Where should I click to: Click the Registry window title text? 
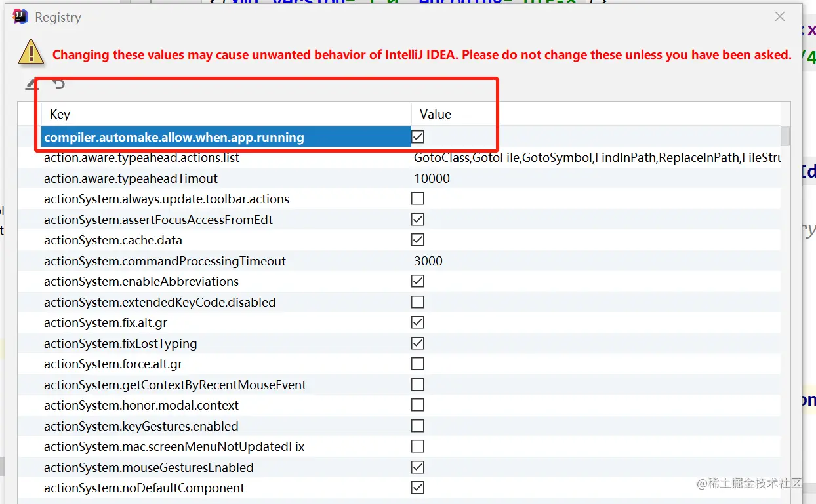point(58,18)
